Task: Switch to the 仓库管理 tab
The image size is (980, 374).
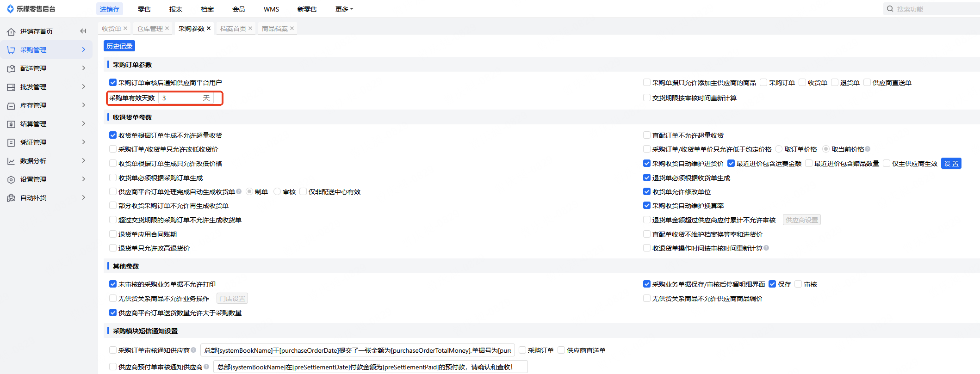Action: [x=150, y=29]
